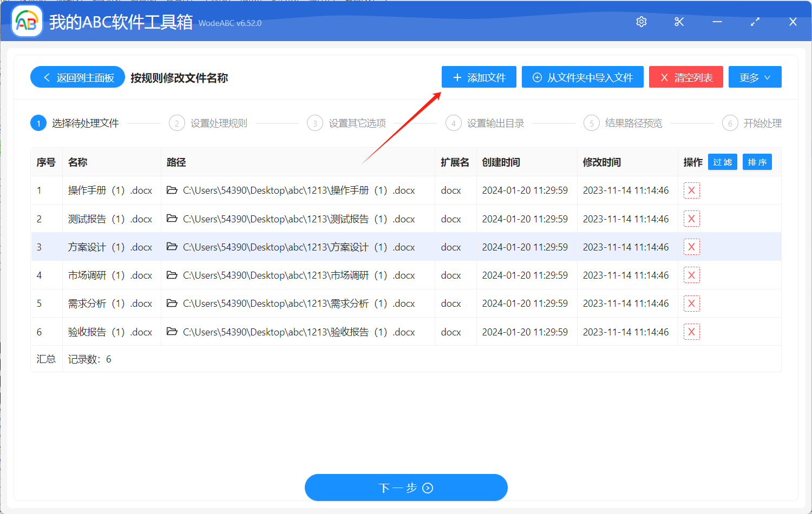Go back with 返回到主面板 button
This screenshot has width=812, height=514.
pos(77,77)
